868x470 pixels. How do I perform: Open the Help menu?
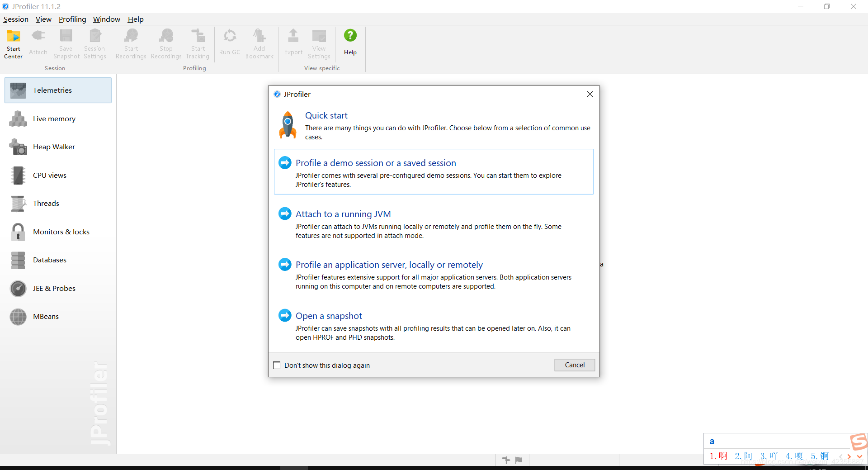pos(136,19)
